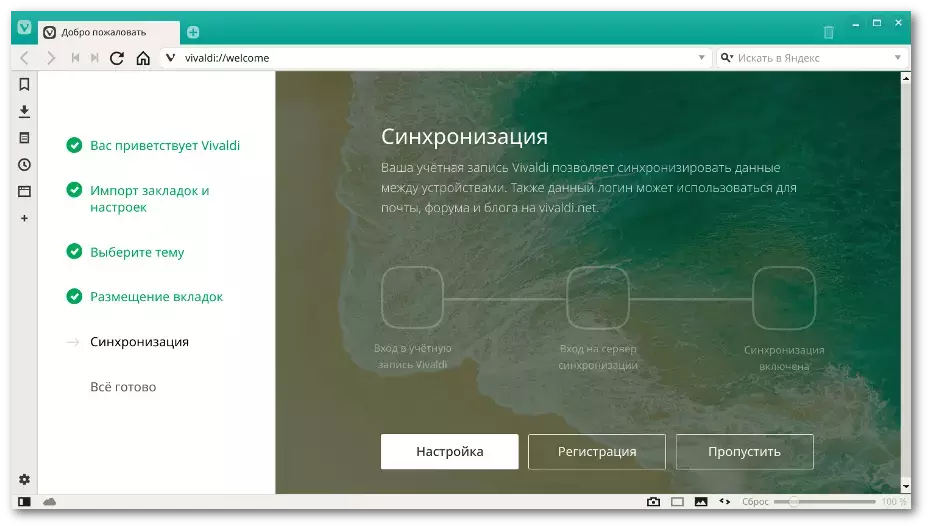Reset zoom with Сброс button
The width and height of the screenshot is (930, 528).
tap(755, 502)
